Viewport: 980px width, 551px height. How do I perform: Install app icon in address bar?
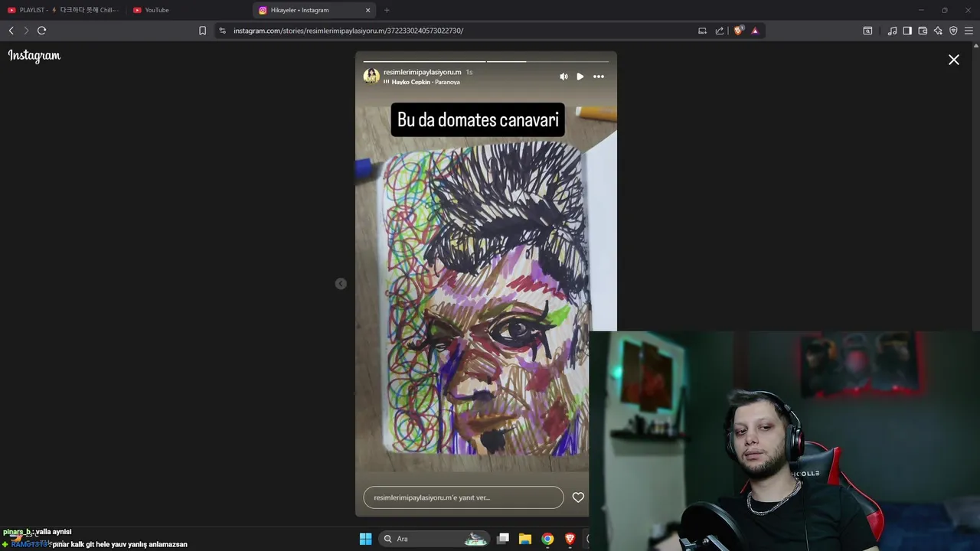click(x=702, y=31)
